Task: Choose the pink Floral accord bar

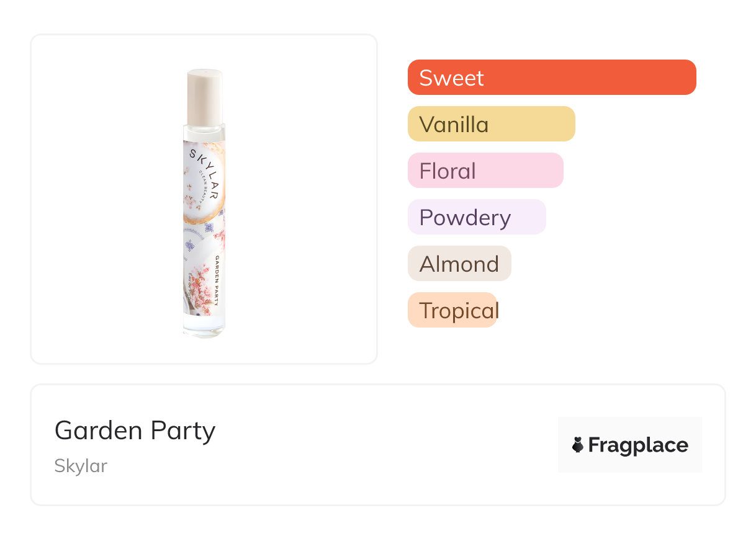Action: [x=485, y=171]
